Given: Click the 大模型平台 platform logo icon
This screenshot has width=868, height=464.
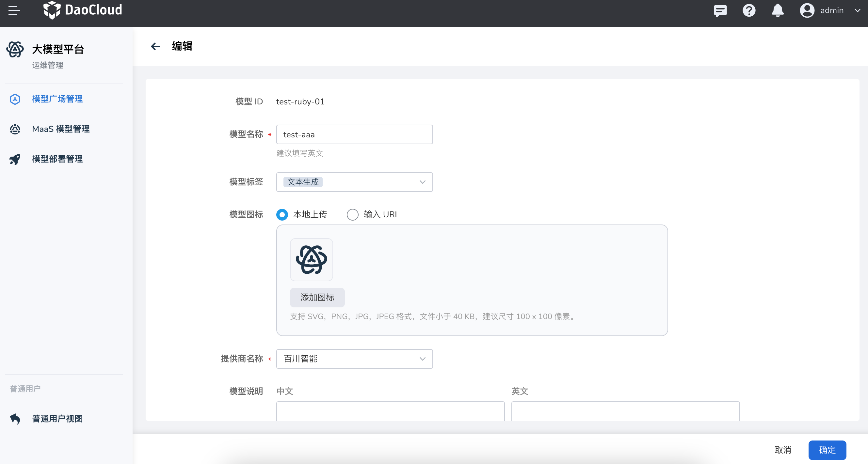Looking at the screenshot, I should click(x=15, y=49).
